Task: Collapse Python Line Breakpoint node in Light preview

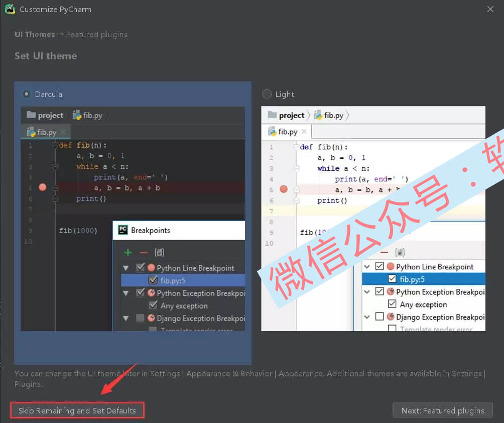Action: click(367, 267)
